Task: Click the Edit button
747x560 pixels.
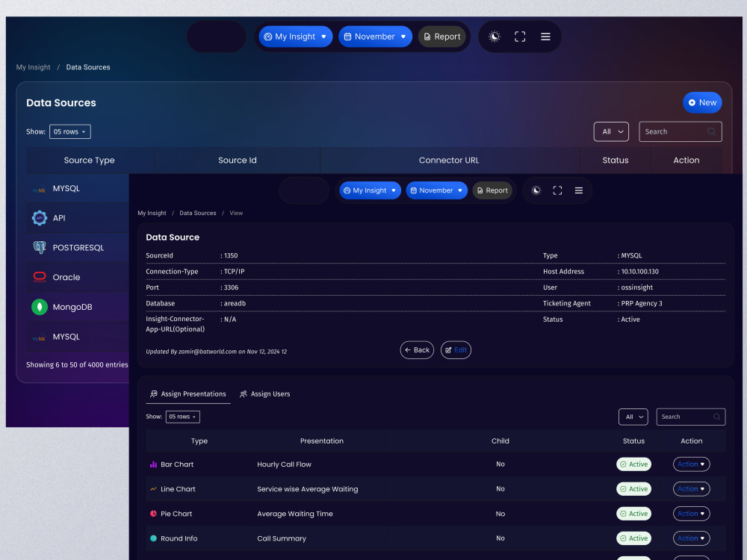Action: point(456,350)
